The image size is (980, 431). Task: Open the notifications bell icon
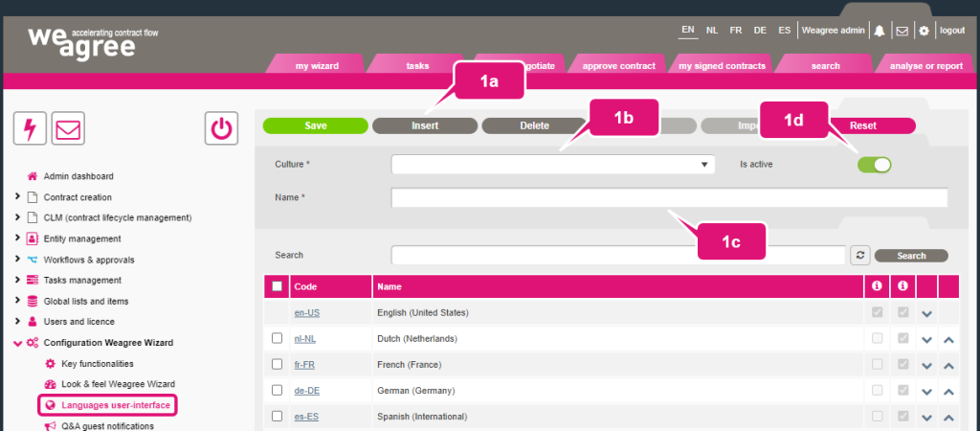880,31
